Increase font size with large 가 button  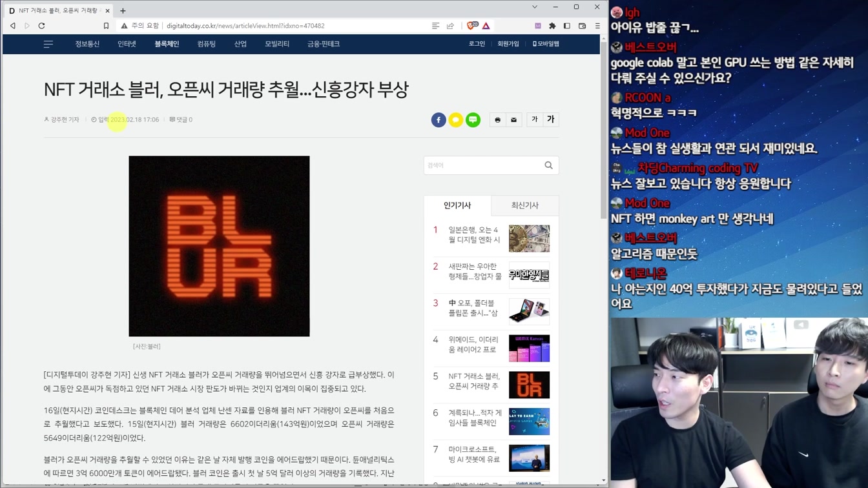pos(551,119)
